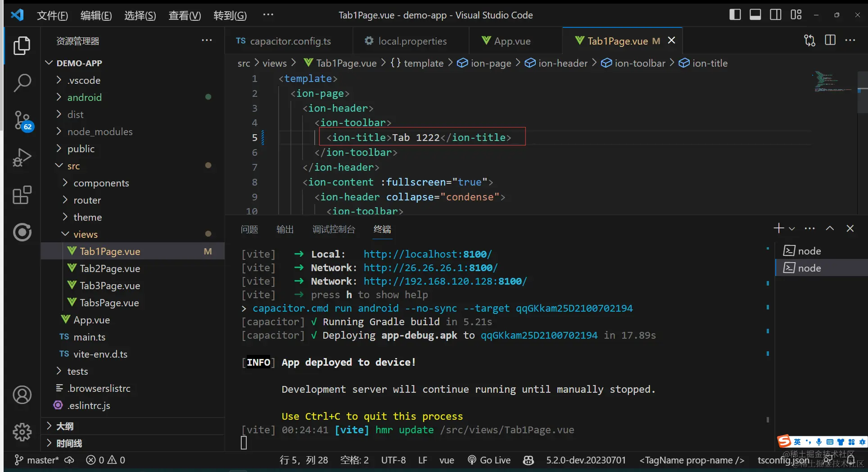Change UTF-8 file encoding

click(393, 460)
